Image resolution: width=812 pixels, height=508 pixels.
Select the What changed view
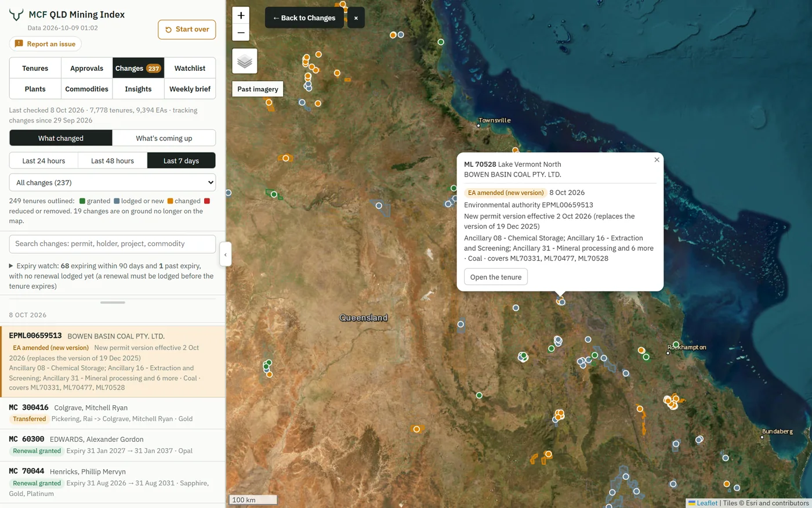click(x=61, y=138)
